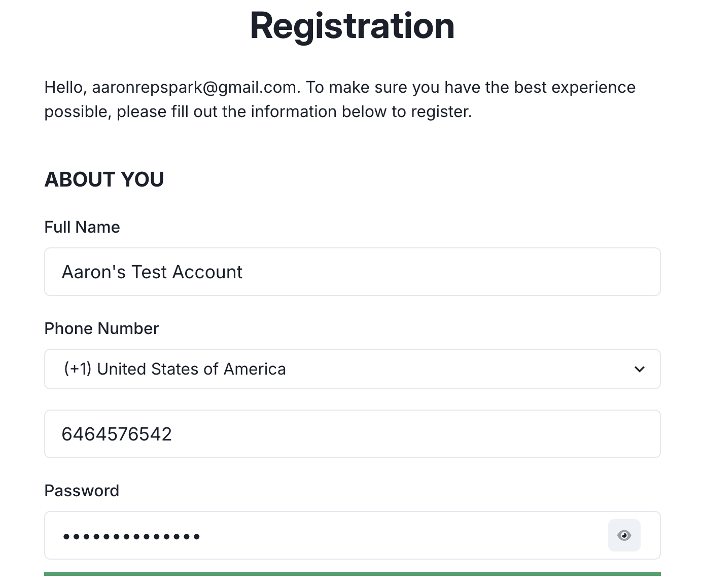
Task: Focus the Full Name input field
Action: tap(353, 272)
